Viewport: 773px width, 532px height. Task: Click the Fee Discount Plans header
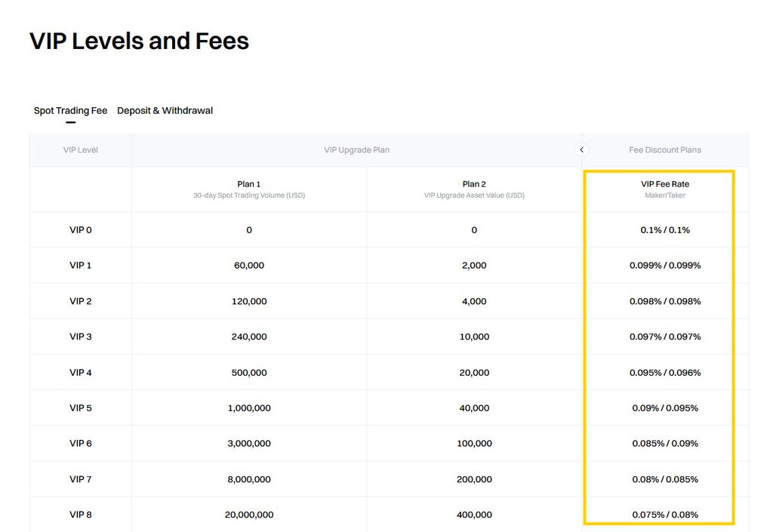(664, 149)
